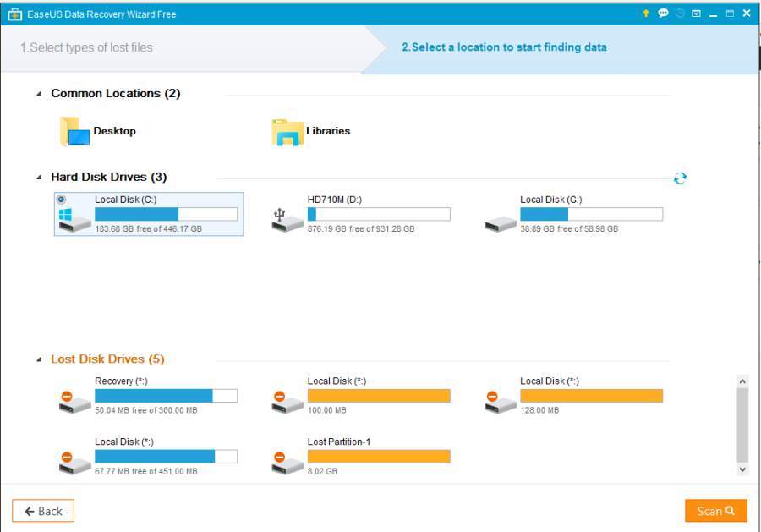Select the Recovery (*:) lost drive icon
The width and height of the screenshot is (761, 532).
click(74, 403)
